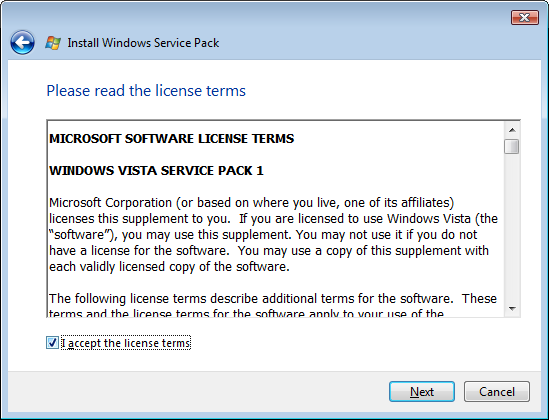Click the "MICROSOFT SOFTWARE LICENSE TERMS" heading
The width and height of the screenshot is (549, 420).
pos(172,139)
